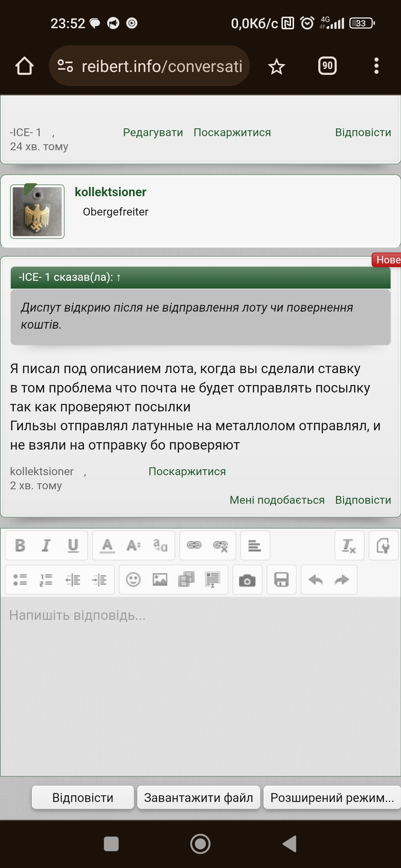Open kollektsioner author link below message
401x868 pixels.
click(x=42, y=471)
